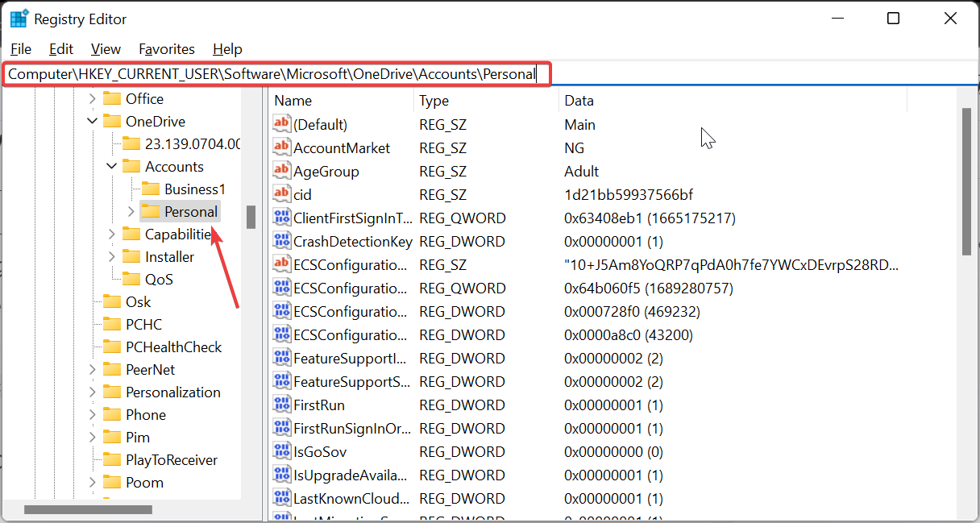
Task: Expand the Phone registry key
Action: click(x=93, y=415)
